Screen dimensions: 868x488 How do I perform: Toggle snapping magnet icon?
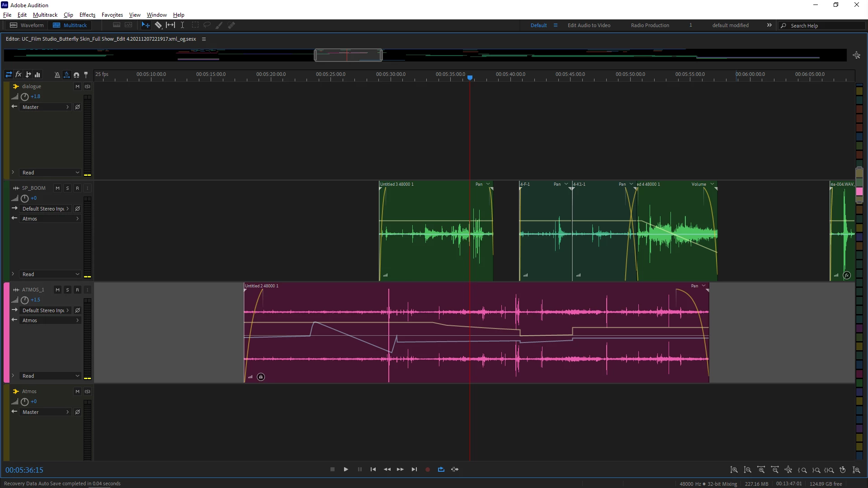click(x=76, y=75)
